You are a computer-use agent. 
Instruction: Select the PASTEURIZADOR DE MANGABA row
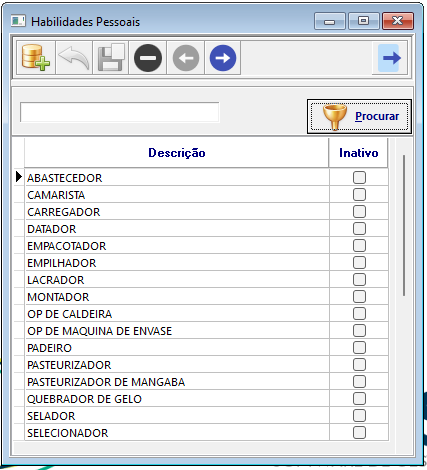tap(177, 382)
